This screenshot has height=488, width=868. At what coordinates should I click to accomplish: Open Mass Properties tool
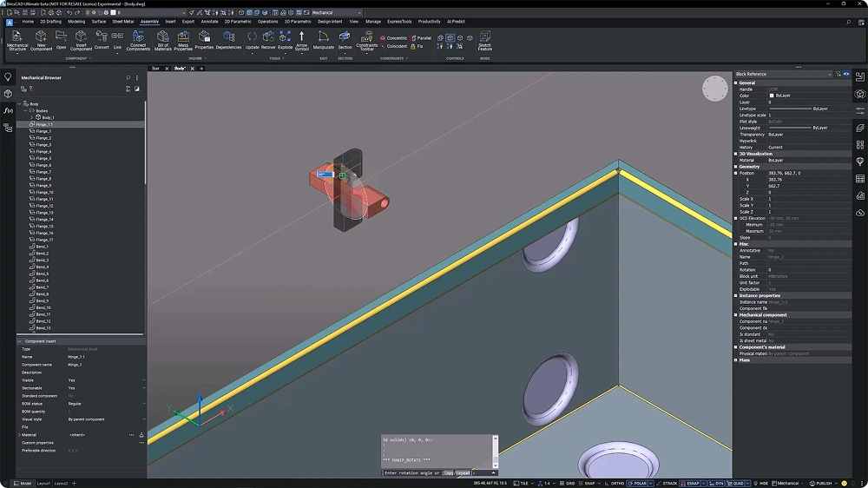[x=183, y=41]
